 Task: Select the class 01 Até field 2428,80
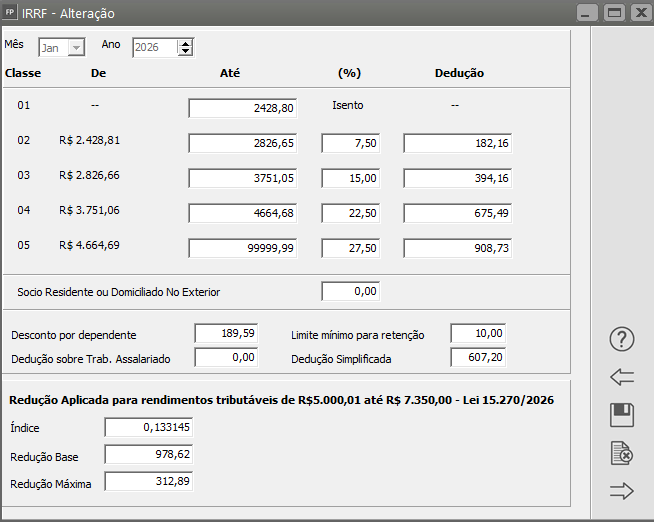(243, 108)
